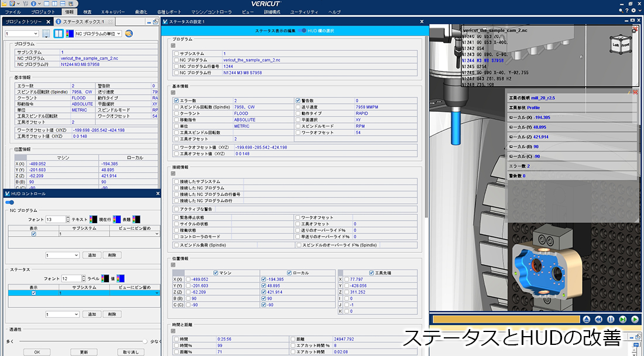This screenshot has height=356, width=644.
Task: Open the dropdown arrow beside the save icon
Action: click(x=18, y=4)
